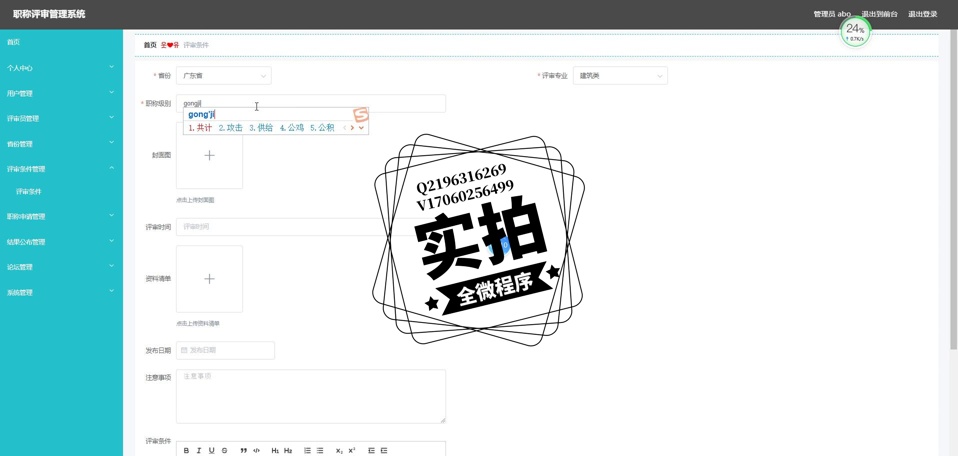Screen dimensions: 958x456
Task: Focus the 职称级别 input field
Action: coord(311,103)
